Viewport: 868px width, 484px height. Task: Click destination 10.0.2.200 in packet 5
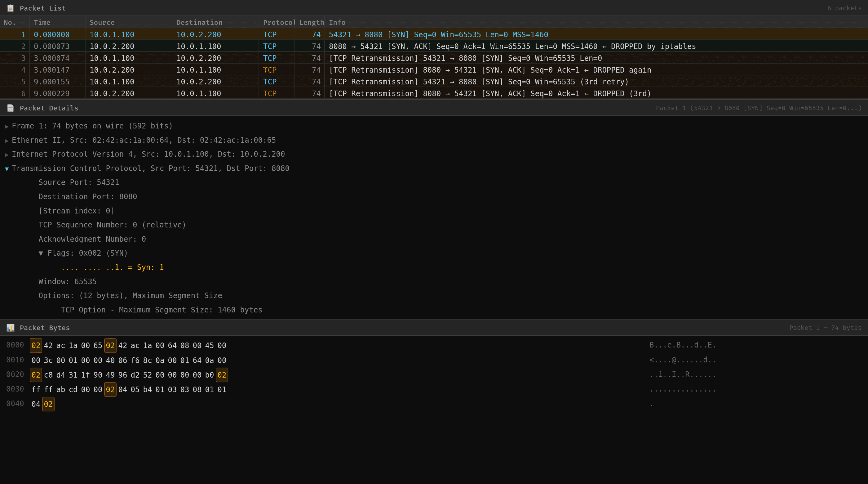click(199, 82)
